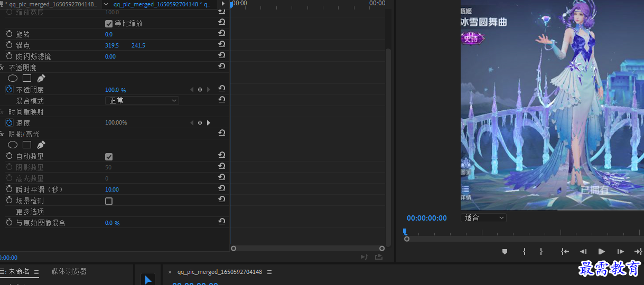Click the Program monitor playhead marker
The image size is (644, 285).
[405, 232]
